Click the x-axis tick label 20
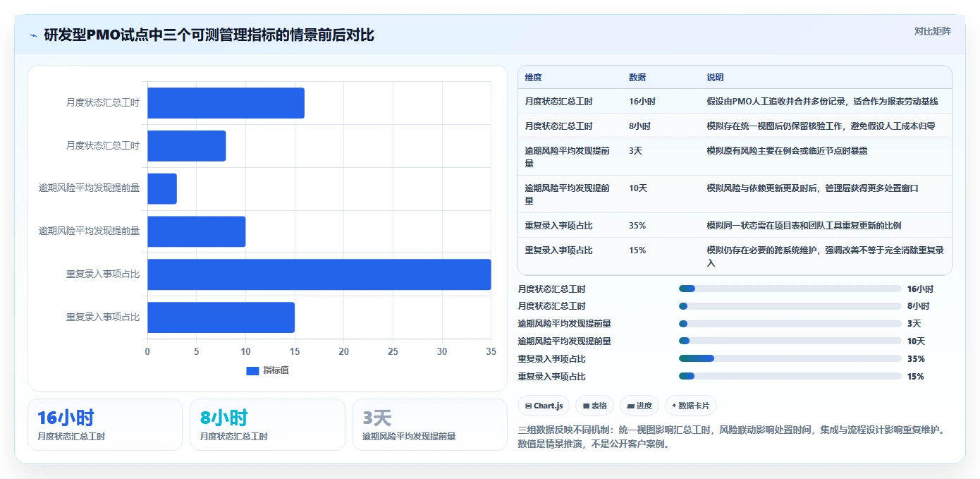Screen dimensions: 980x479 click(344, 351)
